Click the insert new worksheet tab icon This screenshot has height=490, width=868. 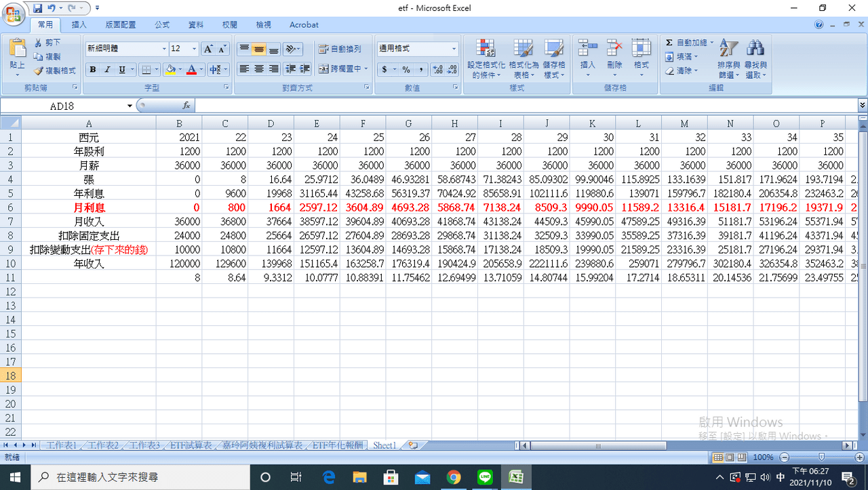[x=412, y=445]
